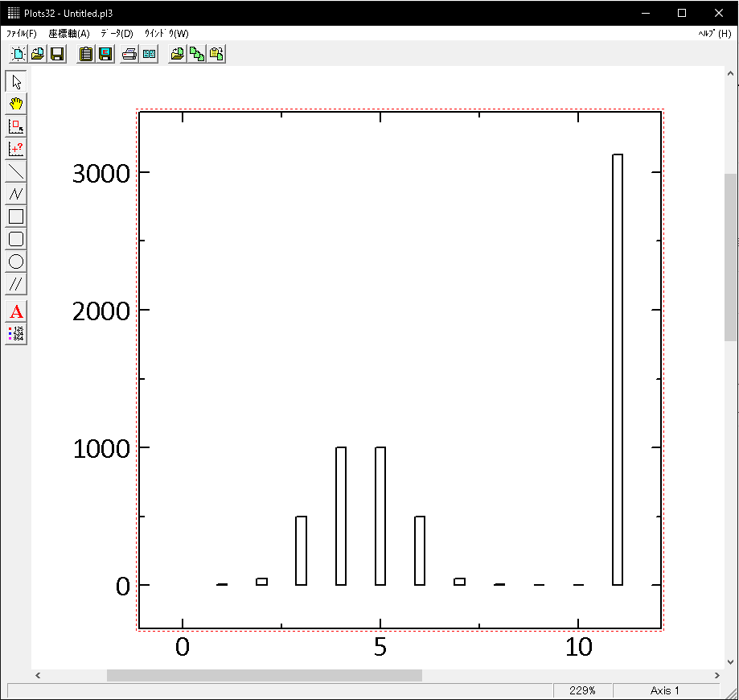Select the double slash parallel lines tool
Screen dimensions: 739x700
click(16, 284)
